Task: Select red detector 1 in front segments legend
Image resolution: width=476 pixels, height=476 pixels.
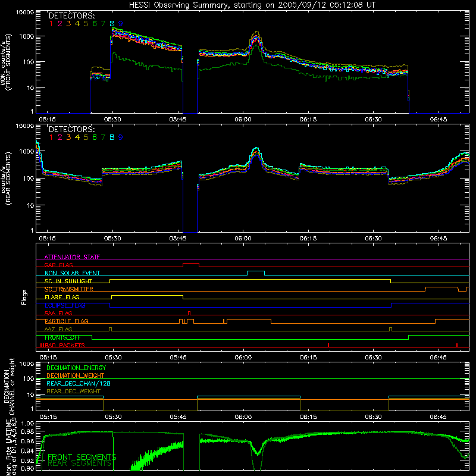Action: 51,24
